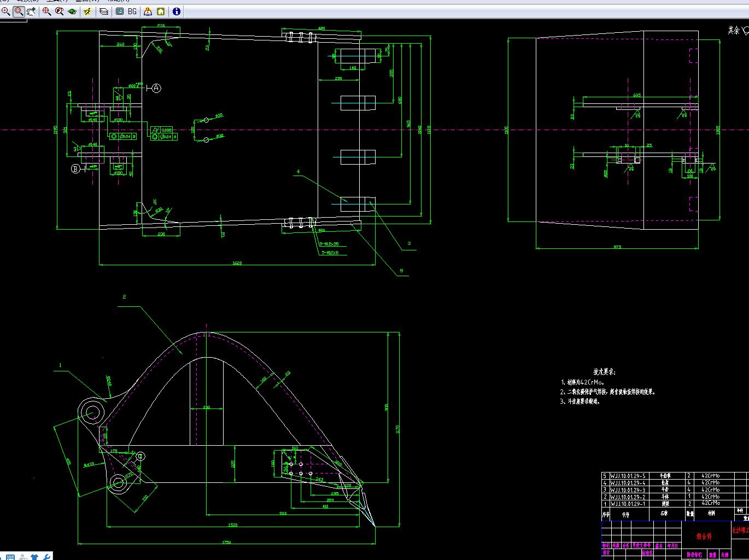
Task: Select table cell WJJ.10.01.29-2
Action: coord(628,497)
